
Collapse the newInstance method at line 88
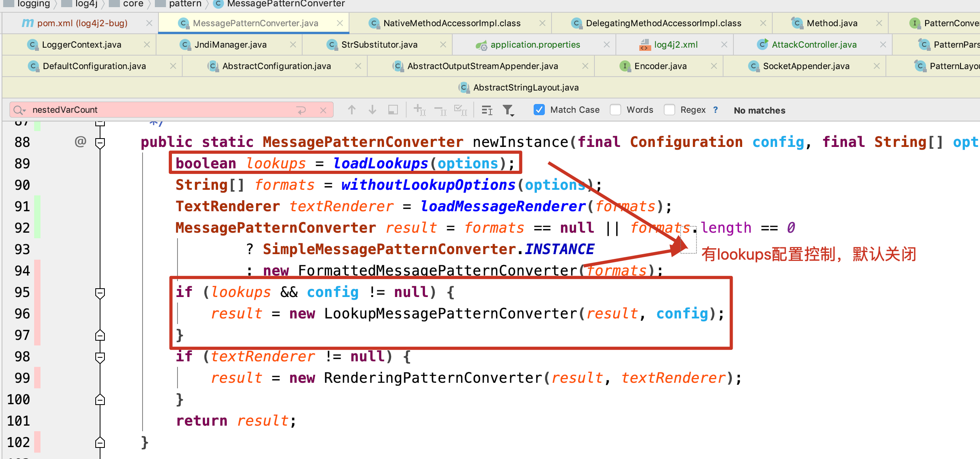pyautogui.click(x=100, y=142)
